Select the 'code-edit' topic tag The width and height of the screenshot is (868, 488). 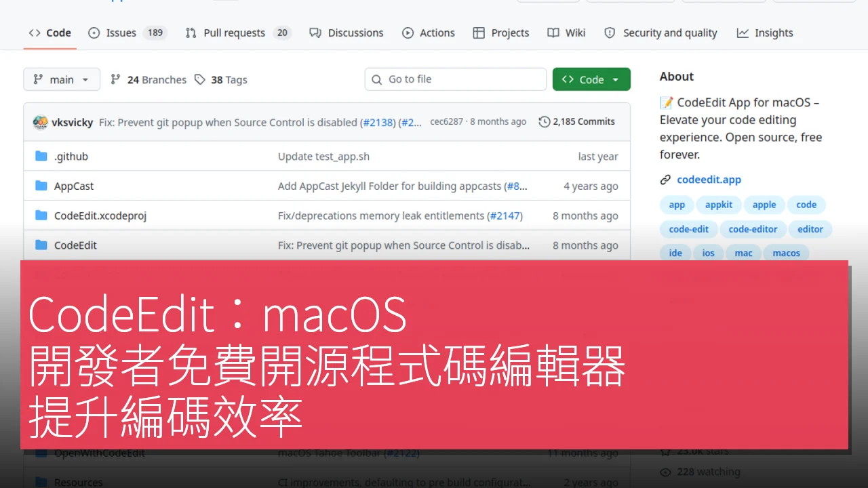[x=688, y=229]
